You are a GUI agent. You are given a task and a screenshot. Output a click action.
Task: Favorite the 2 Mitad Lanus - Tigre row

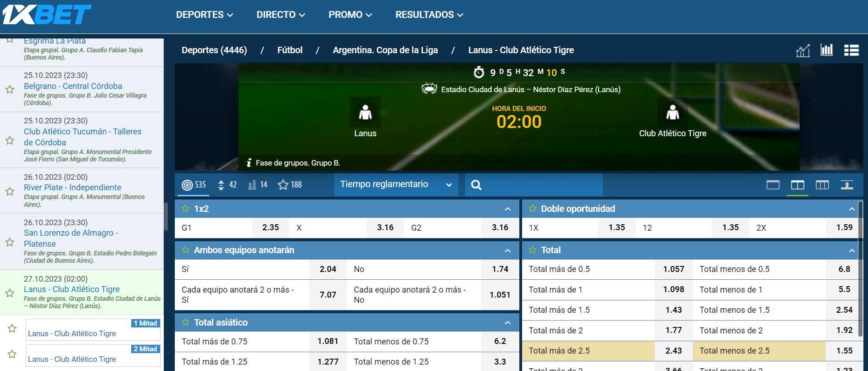click(12, 354)
